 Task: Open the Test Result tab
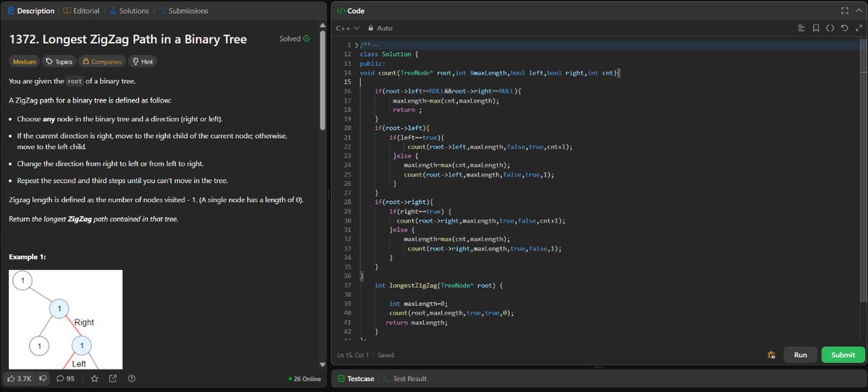click(x=405, y=378)
